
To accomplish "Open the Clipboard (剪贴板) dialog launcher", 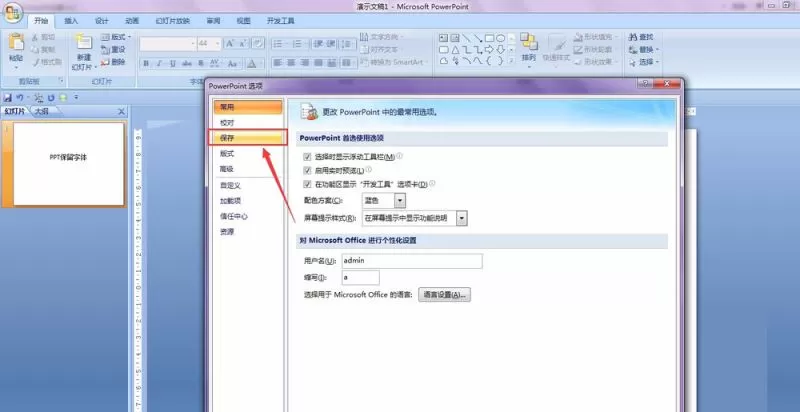I will point(61,81).
